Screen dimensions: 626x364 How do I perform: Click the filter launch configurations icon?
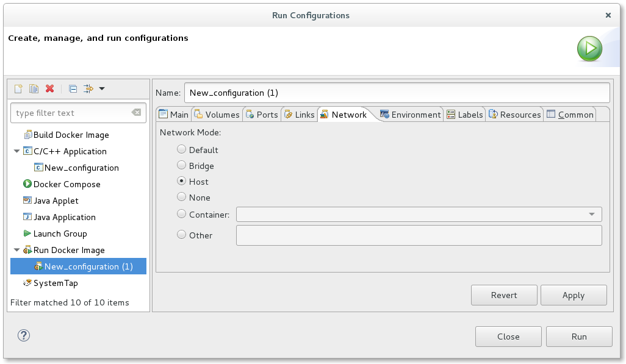tap(88, 89)
